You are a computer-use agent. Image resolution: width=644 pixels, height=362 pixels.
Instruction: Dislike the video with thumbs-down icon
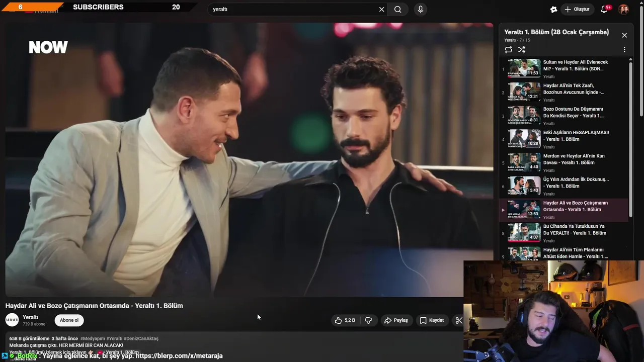(368, 320)
